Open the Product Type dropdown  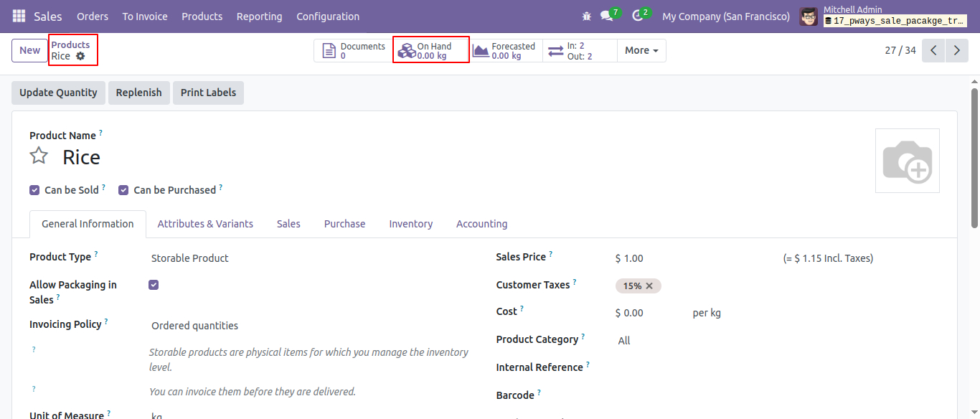(308, 258)
